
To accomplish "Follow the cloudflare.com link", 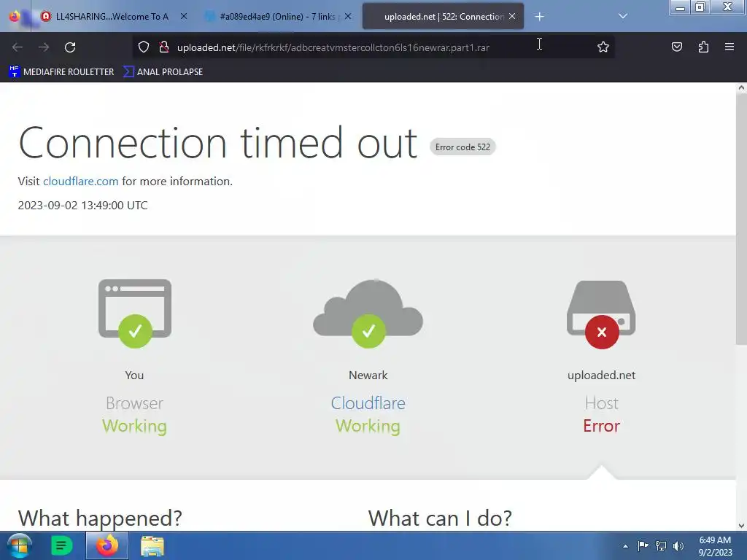I will point(80,182).
